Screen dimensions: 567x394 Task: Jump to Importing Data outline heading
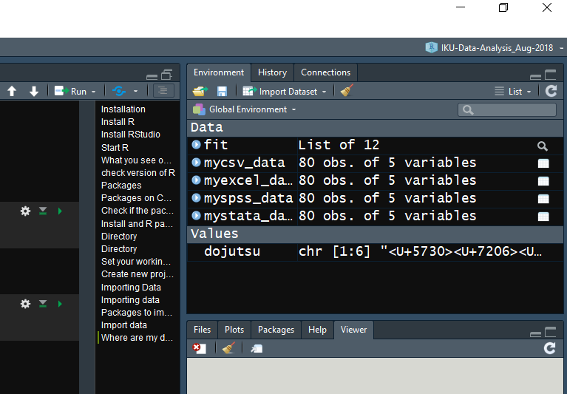point(131,287)
